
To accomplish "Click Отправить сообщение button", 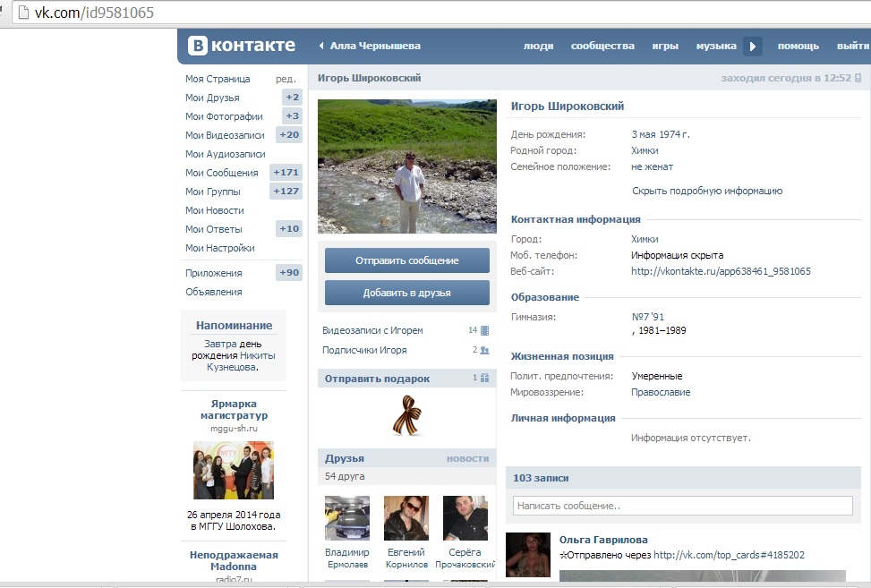I will pos(407,260).
